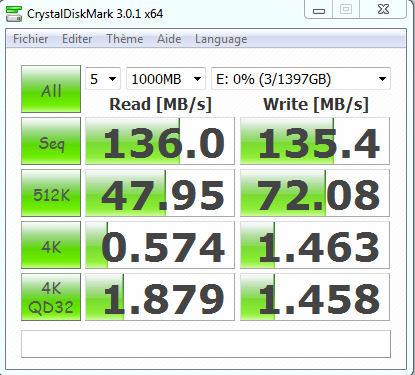
Task: Click the empty comment field at bottom
Action: [206, 344]
